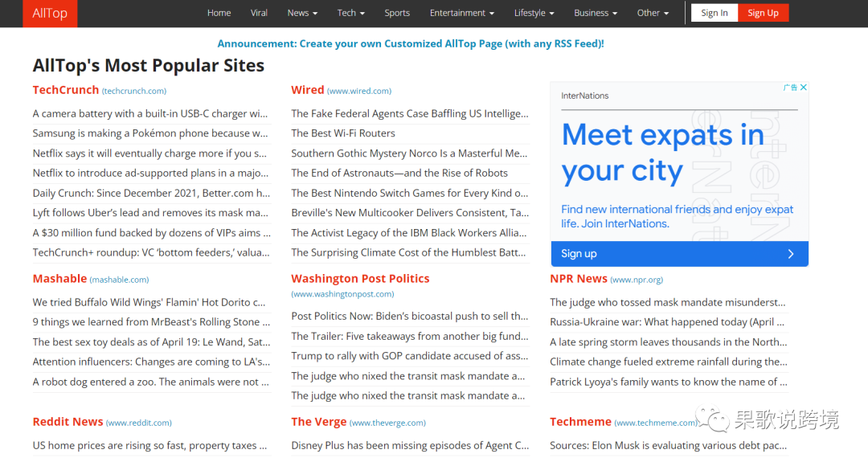This screenshot has height=458, width=868.
Task: Open 'Trump to rally with GOP candidate' story
Action: tap(410, 356)
